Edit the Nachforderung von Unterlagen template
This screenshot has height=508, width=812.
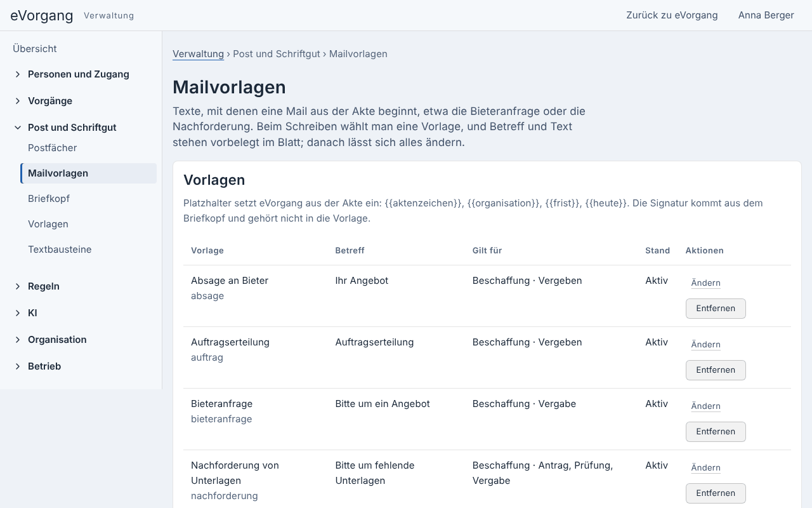[x=705, y=468]
